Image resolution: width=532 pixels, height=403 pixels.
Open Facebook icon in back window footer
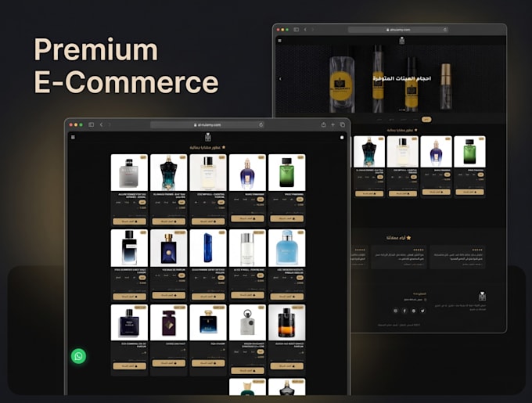[x=404, y=311]
